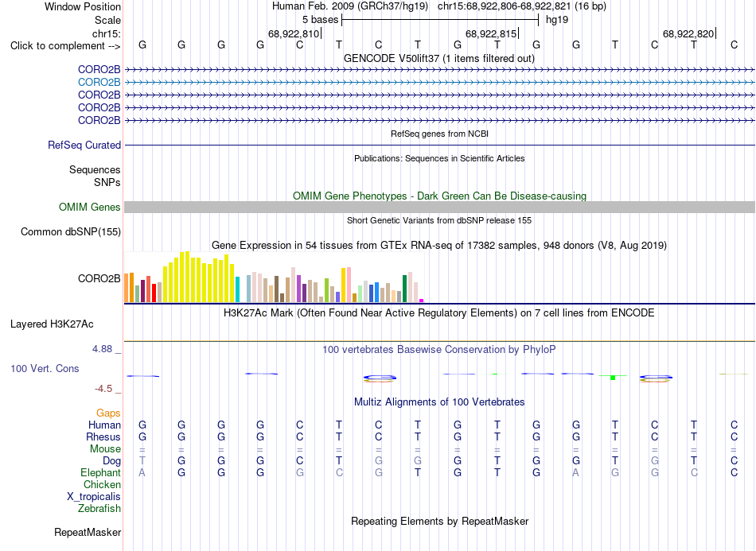
Task: Click the H3K27Ac Mark ENCODE title
Action: pyautogui.click(x=439, y=313)
